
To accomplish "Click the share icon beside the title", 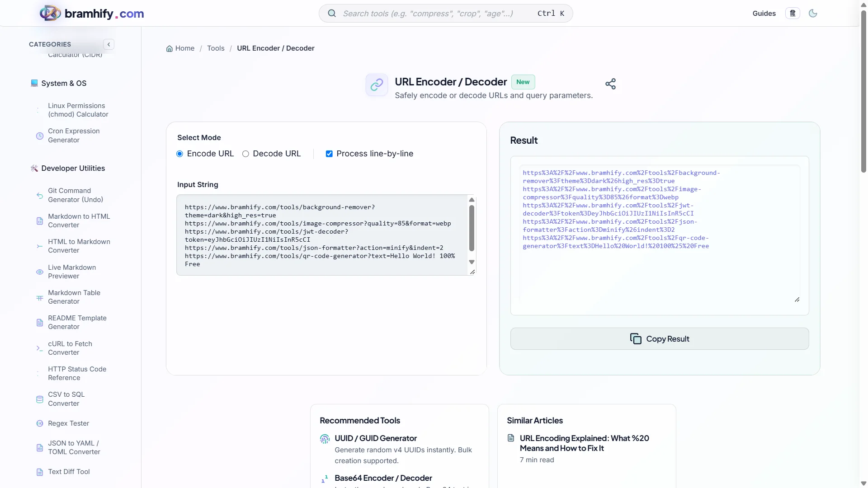I will [x=610, y=84].
